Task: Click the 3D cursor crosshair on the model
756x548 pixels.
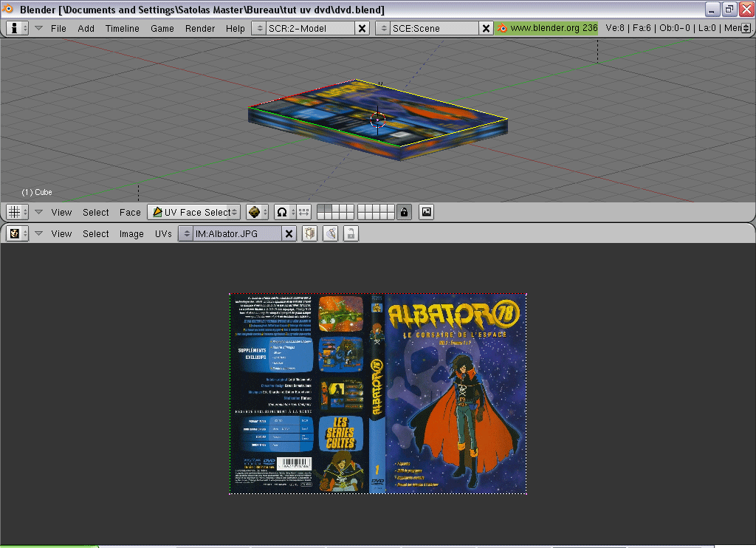Action: [377, 120]
